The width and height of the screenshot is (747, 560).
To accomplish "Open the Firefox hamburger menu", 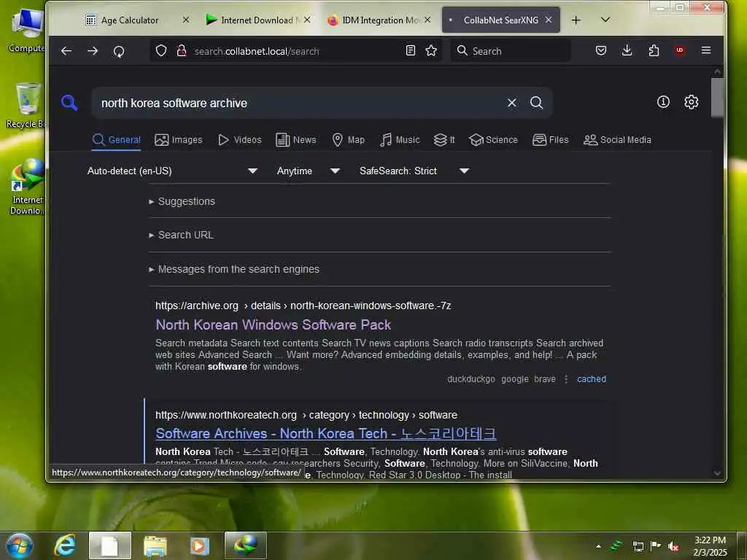I will tap(706, 50).
